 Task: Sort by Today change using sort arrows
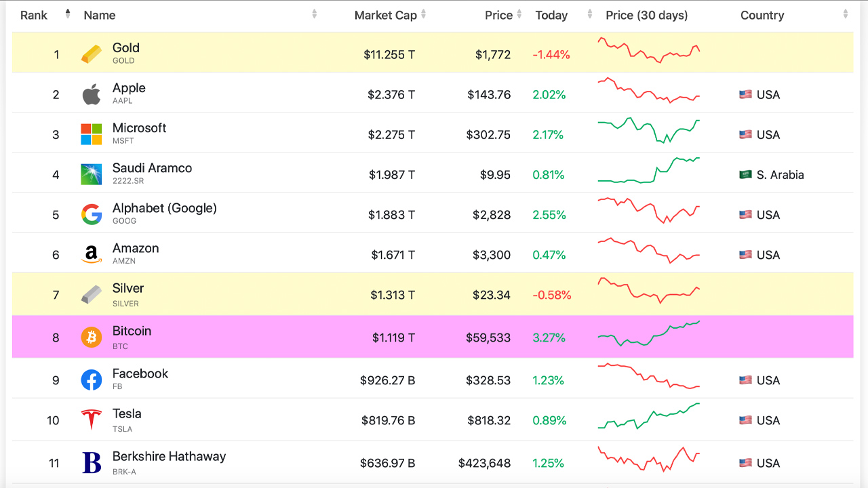pos(590,14)
